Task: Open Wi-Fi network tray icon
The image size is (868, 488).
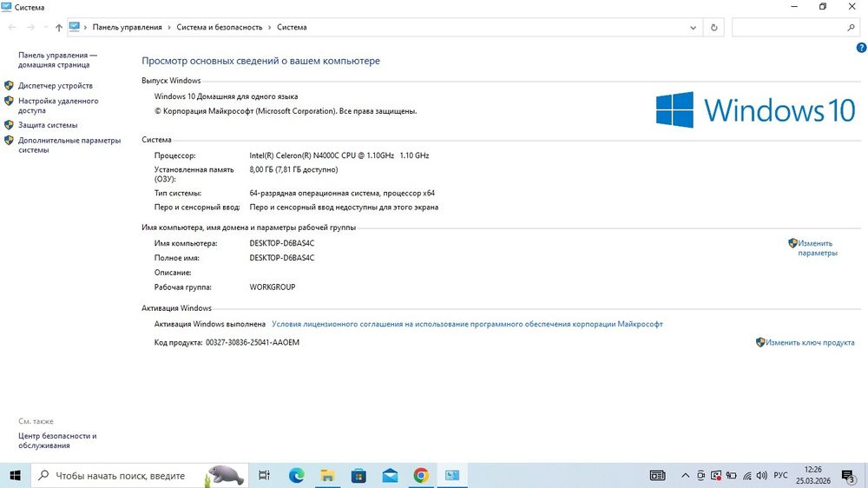Action: pyautogui.click(x=747, y=475)
